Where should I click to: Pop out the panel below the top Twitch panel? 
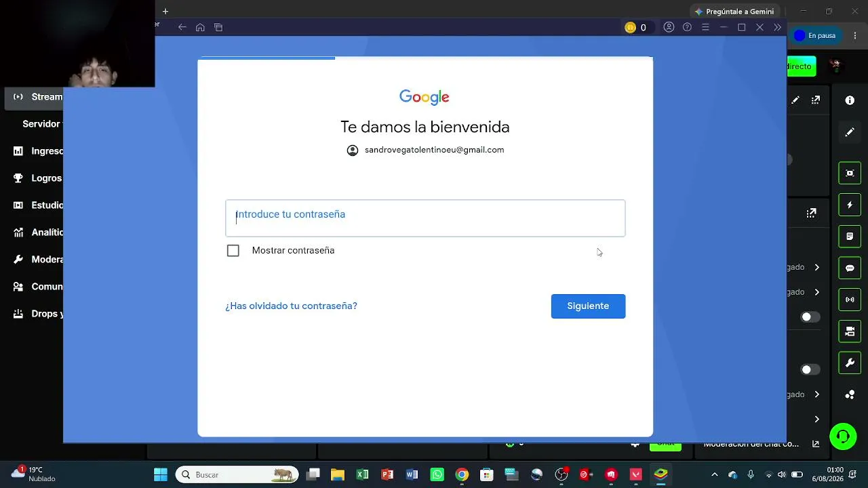pos(811,213)
